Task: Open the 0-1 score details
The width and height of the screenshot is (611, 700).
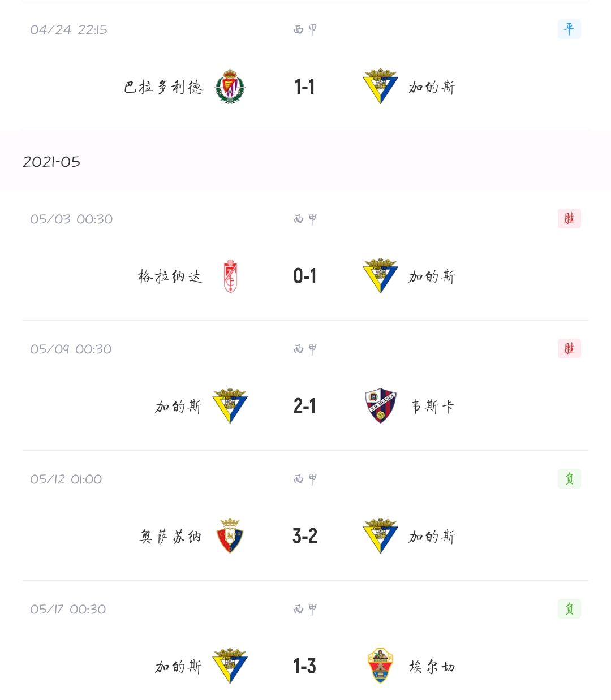Action: [x=305, y=276]
